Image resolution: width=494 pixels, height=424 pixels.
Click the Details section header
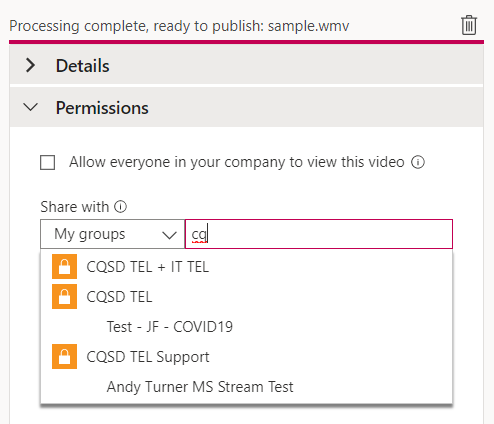tap(246, 65)
